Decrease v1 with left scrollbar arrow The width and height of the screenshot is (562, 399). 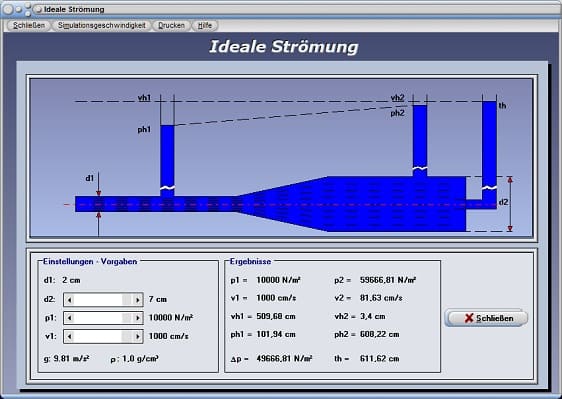click(x=70, y=336)
